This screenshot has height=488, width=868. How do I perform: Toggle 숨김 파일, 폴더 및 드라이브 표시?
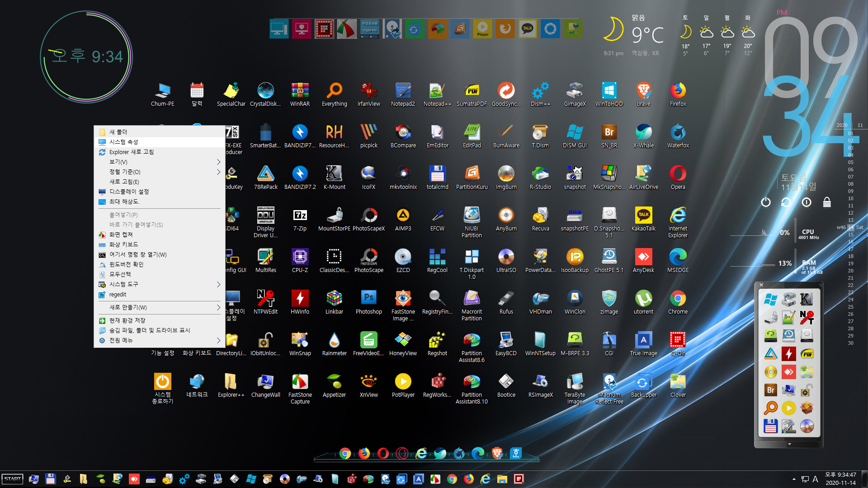pyautogui.click(x=159, y=330)
